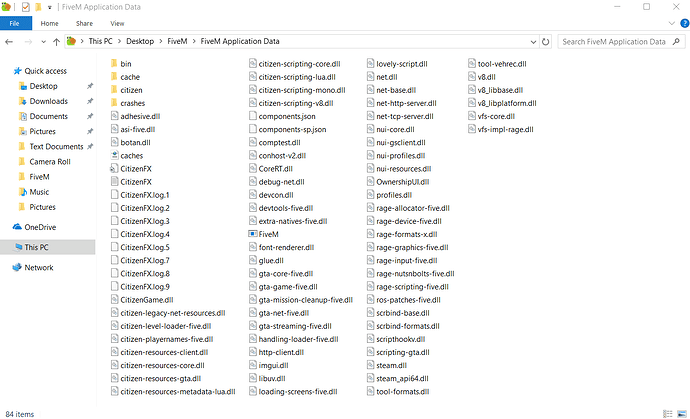
Task: Select the file OwnershipUI.dll
Action: [398, 182]
